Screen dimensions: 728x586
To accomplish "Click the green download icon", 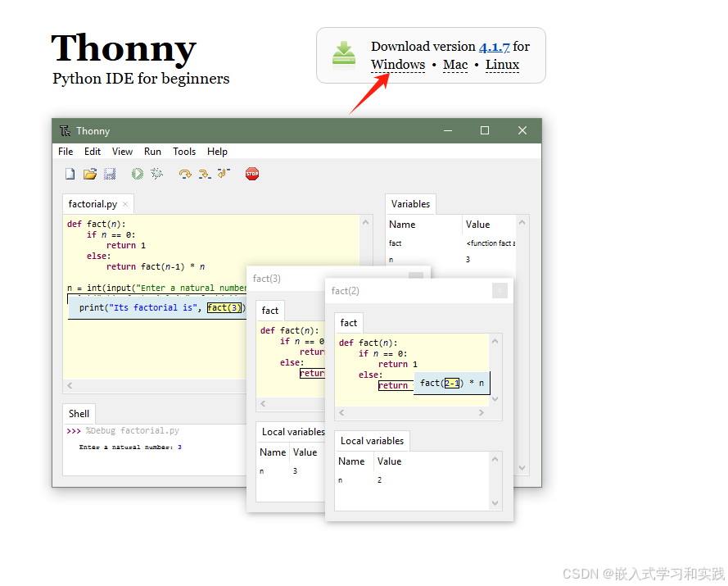I will coord(344,54).
